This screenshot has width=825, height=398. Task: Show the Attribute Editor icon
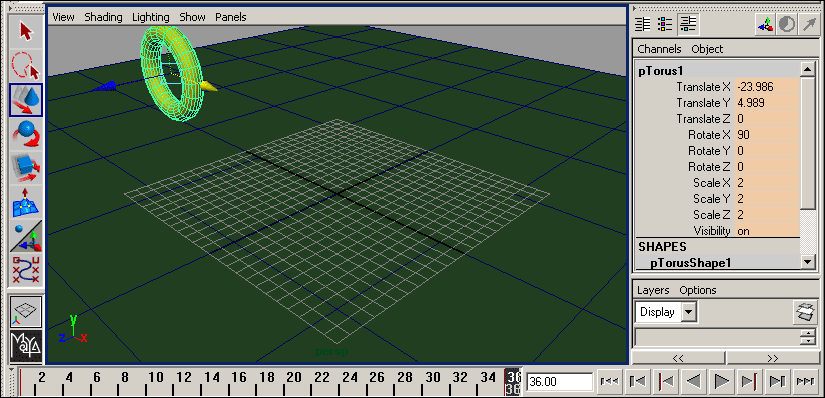point(643,24)
